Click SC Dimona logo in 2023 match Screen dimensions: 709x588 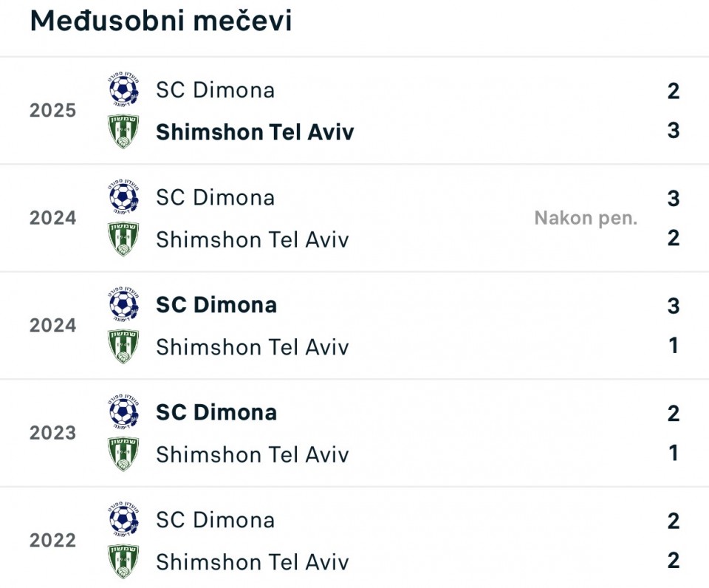click(123, 412)
